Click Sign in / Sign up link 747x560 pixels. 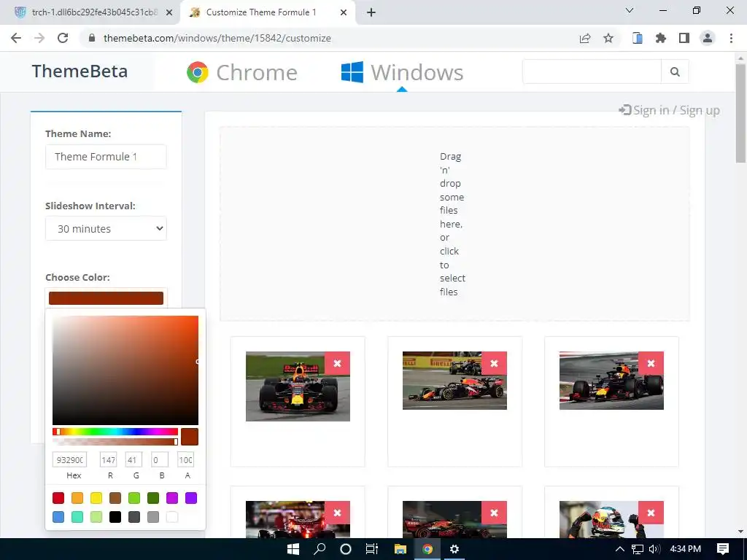[669, 111]
